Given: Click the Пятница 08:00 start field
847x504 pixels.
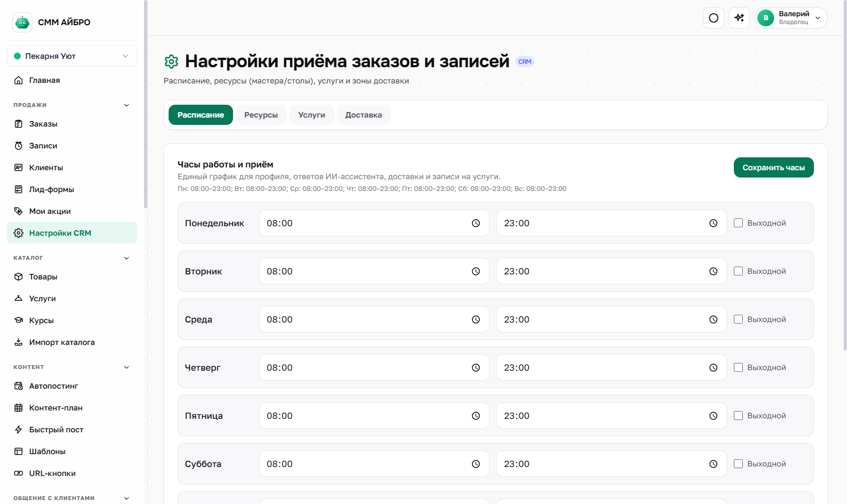Looking at the screenshot, I should (x=374, y=416).
